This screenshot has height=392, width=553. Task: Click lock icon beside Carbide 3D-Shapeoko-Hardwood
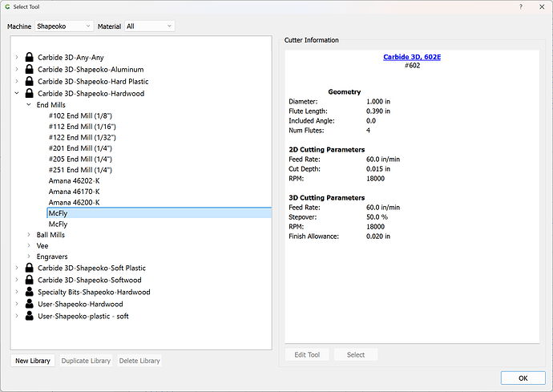point(30,93)
